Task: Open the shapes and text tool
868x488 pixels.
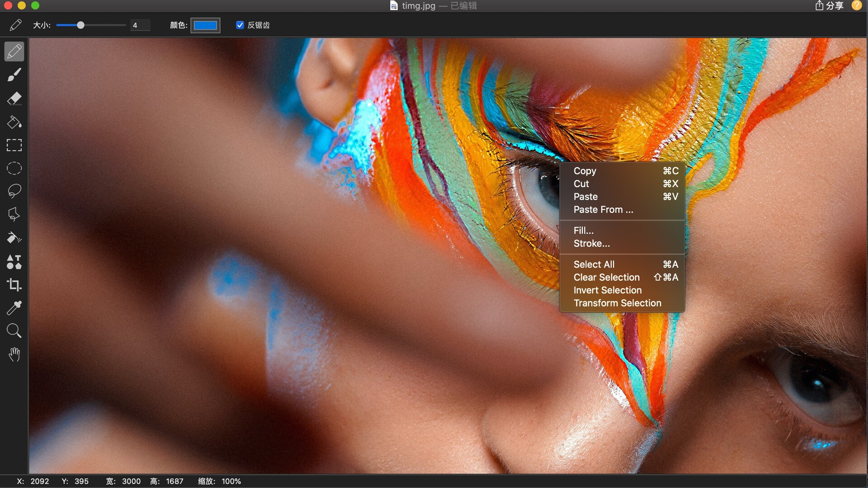Action: tap(14, 262)
